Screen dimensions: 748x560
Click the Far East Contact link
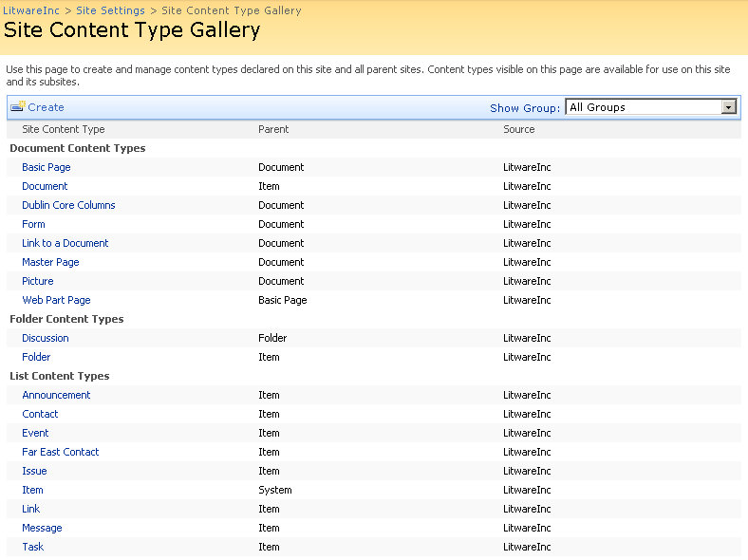coord(61,452)
